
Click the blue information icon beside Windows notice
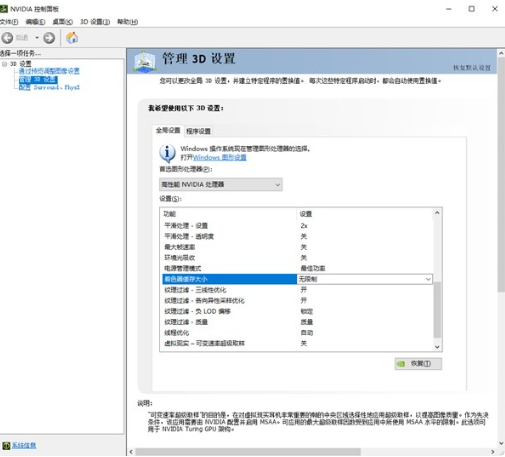point(167,153)
